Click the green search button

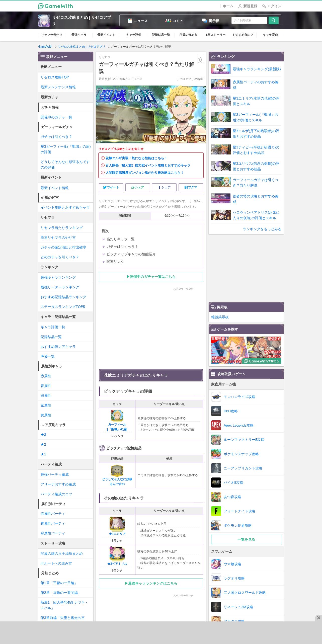tap(273, 20)
